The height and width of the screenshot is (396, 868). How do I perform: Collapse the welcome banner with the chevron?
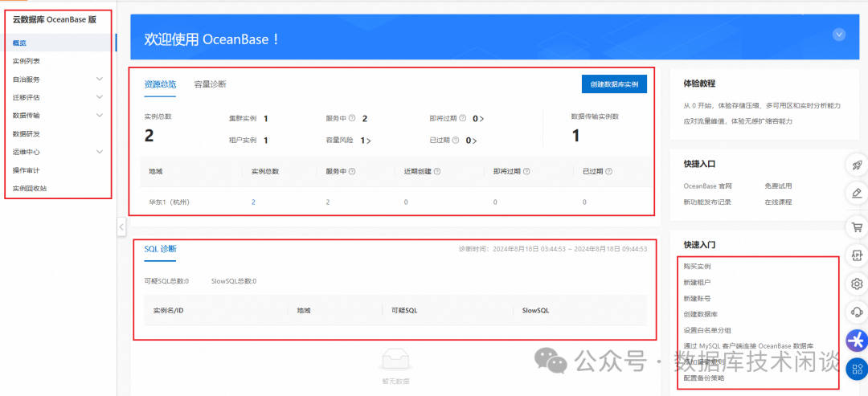point(839,35)
